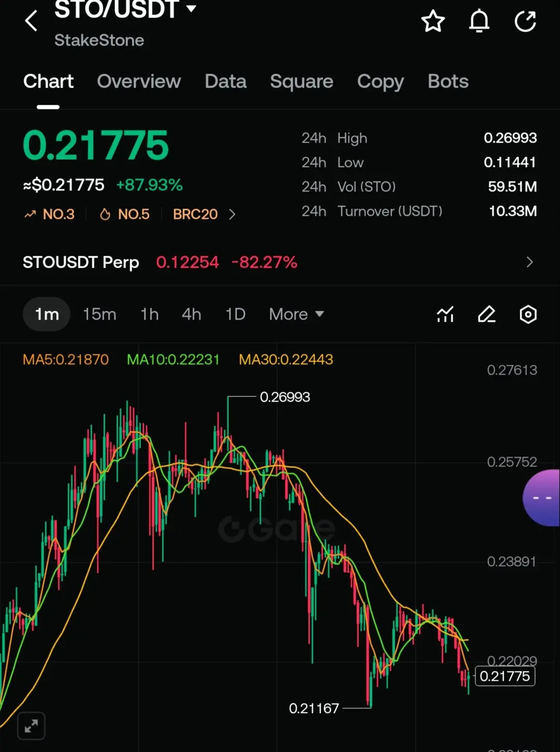Select the 1D timeframe
The height and width of the screenshot is (752, 560).
click(x=235, y=315)
